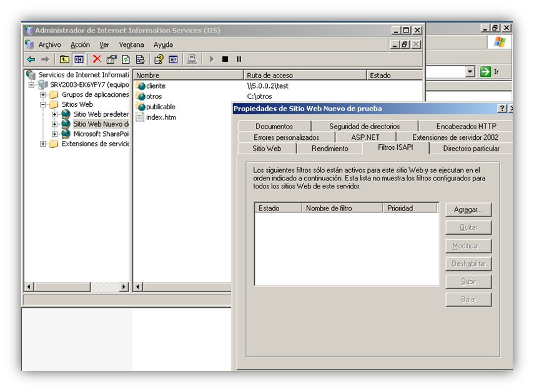This screenshot has width=534, height=392.
Task: Stop the site with the stop icon
Action: 225,59
